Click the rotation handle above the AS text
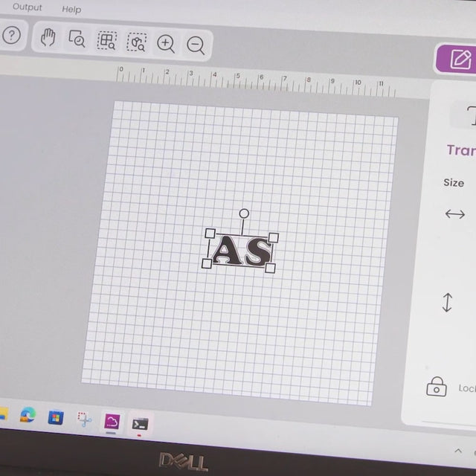Image resolution: width=476 pixels, height=476 pixels. [244, 213]
